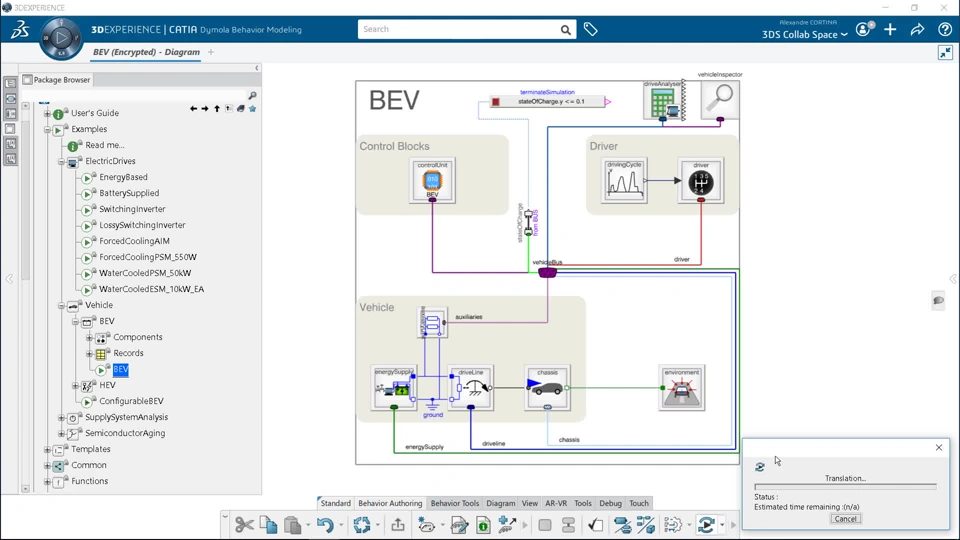Click the simulate play-cycle icon

(x=706, y=525)
